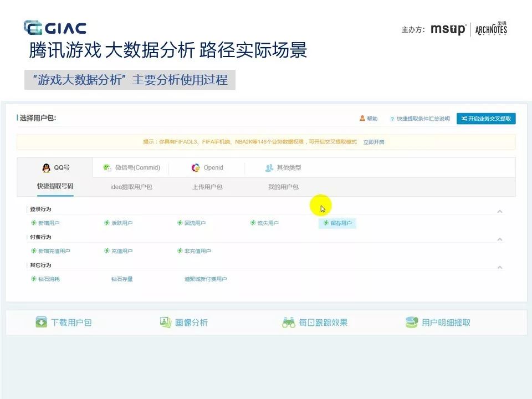Click the lightning icon beside 留存用户
The width and height of the screenshot is (532, 399).
(326, 223)
